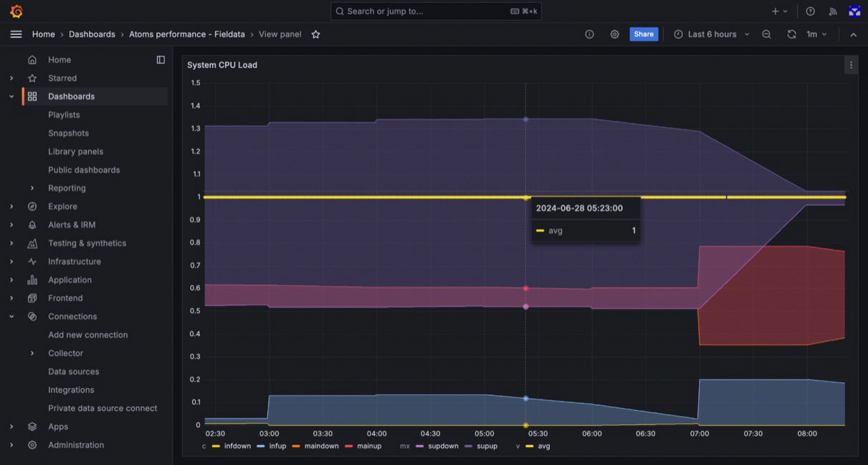Collapse the Dashboards section chevron
This screenshot has width=868, height=465.
coord(11,97)
